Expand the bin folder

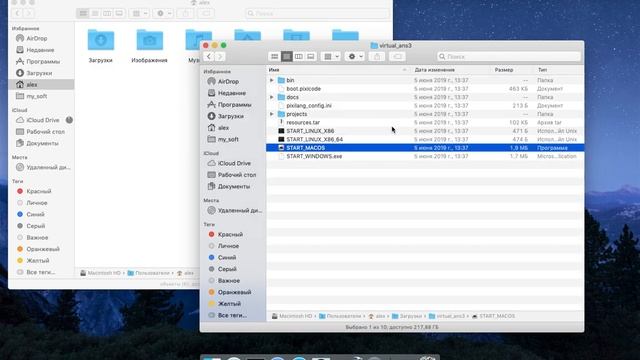click(271, 80)
